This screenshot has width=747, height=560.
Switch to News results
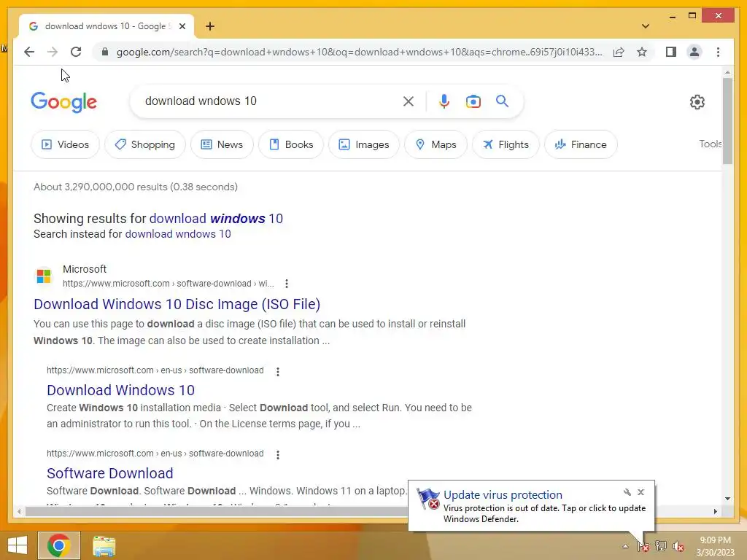pos(222,144)
